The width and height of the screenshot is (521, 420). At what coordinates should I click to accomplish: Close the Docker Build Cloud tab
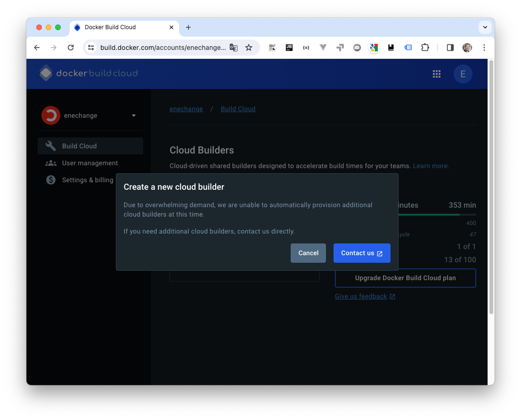pos(171,27)
